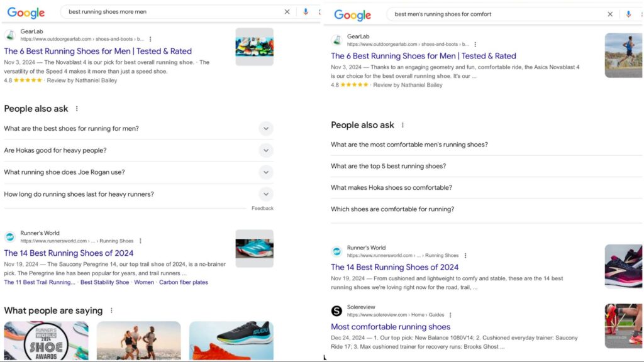Click the left GearLab outdoorgearlab.com URL breadcrumb
644x362 pixels.
click(82, 39)
